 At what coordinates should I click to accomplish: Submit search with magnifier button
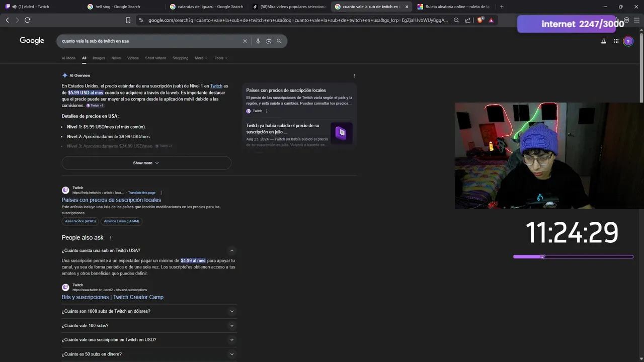(x=279, y=41)
